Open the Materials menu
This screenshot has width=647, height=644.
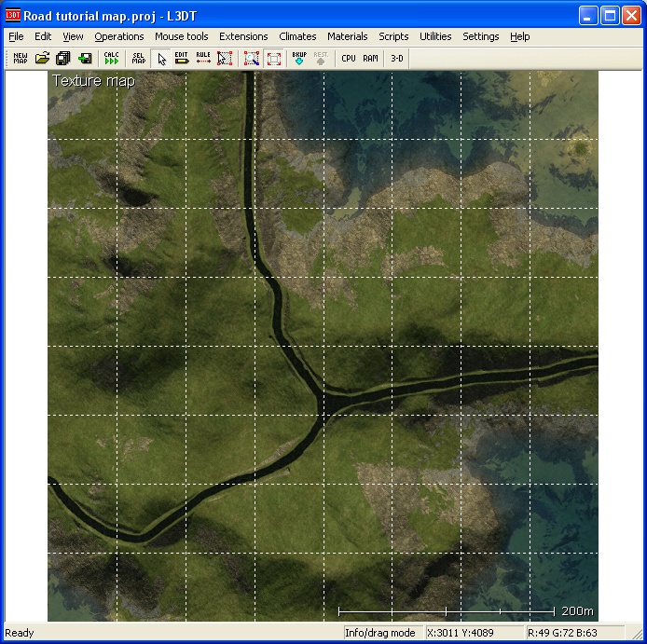pos(347,36)
